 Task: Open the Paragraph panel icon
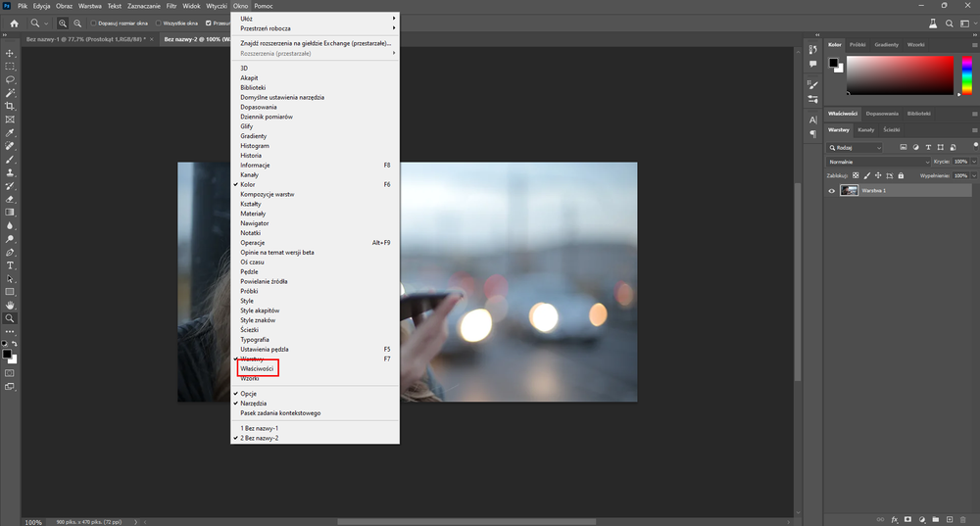812,133
